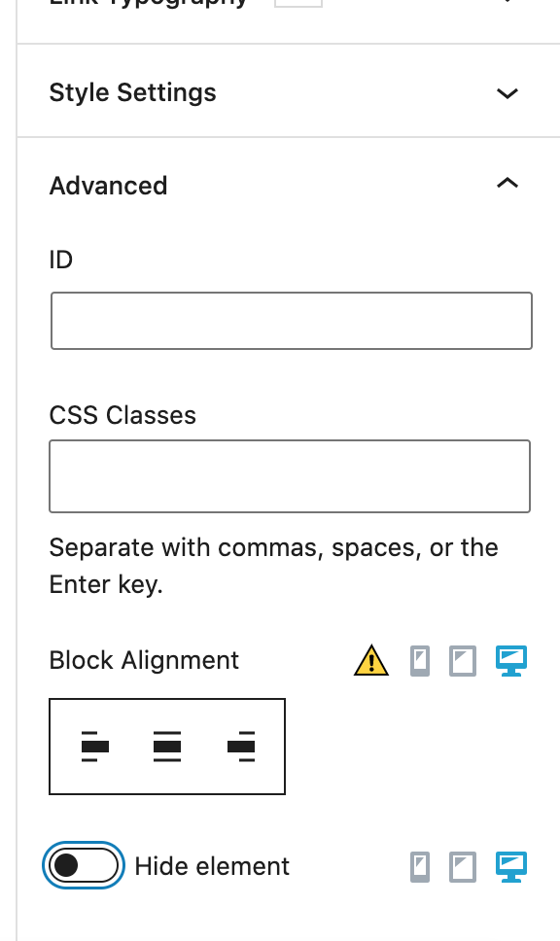Click the Link Typography panel title

point(148,3)
